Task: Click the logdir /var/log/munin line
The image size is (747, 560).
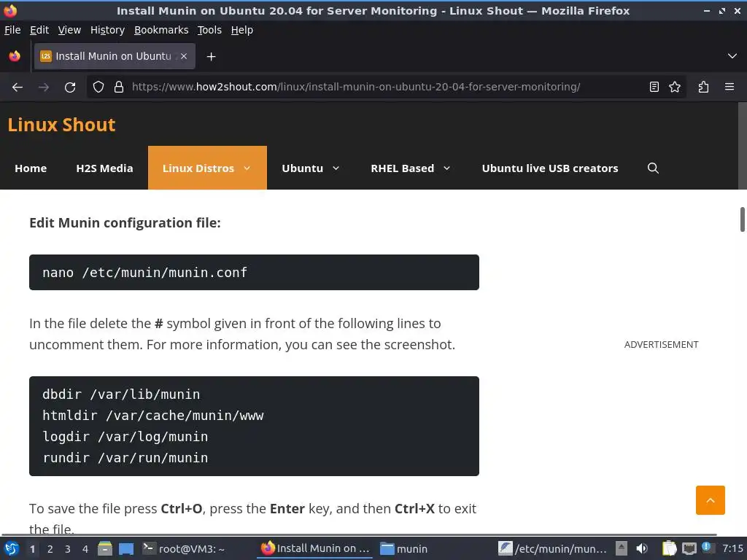Action: click(125, 437)
